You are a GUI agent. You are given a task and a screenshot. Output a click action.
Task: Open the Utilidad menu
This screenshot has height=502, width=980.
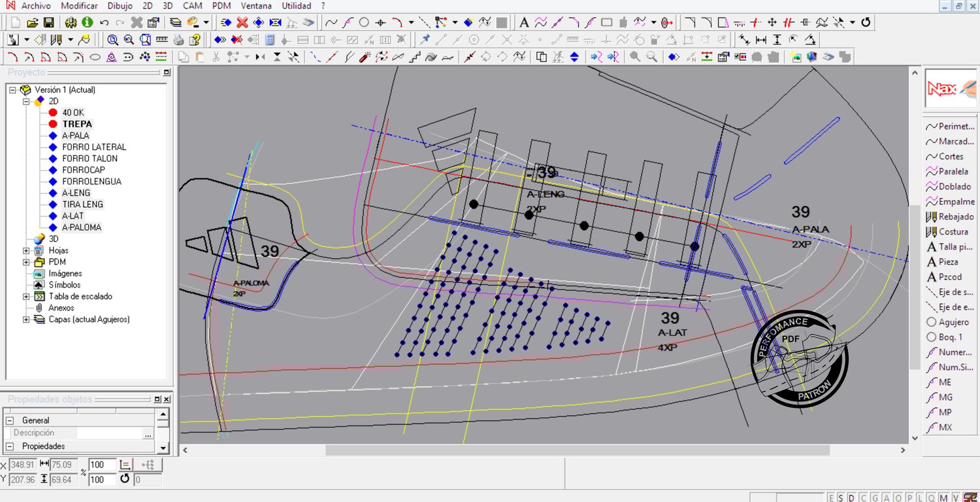[x=296, y=6]
